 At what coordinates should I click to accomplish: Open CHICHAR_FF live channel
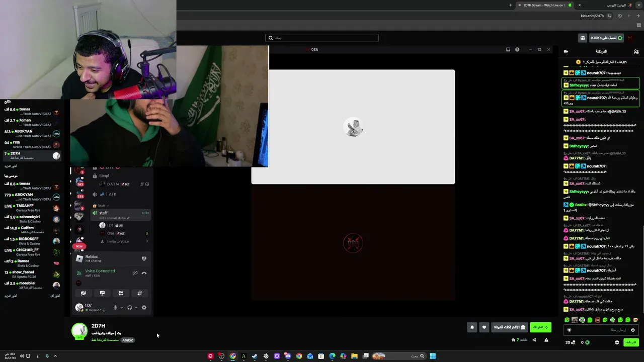click(x=31, y=252)
